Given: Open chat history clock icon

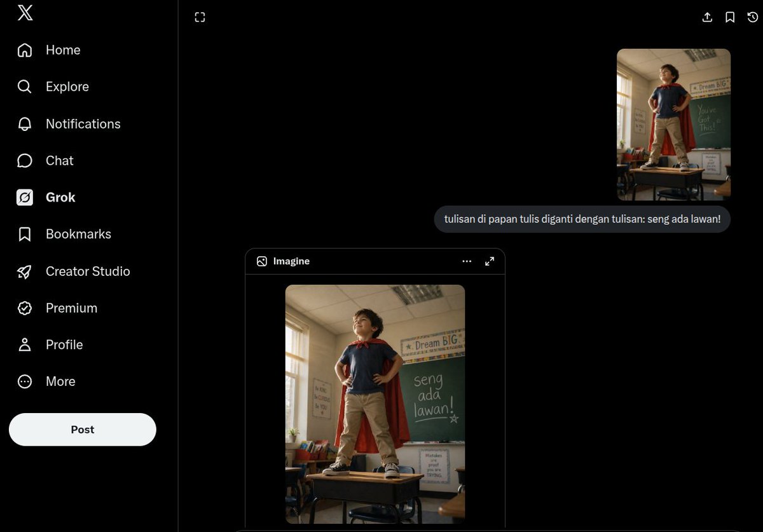Looking at the screenshot, I should pos(753,17).
